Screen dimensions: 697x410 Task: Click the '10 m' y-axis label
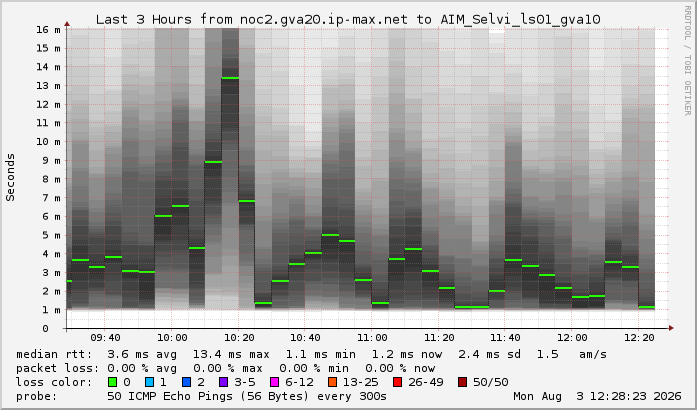[48, 142]
